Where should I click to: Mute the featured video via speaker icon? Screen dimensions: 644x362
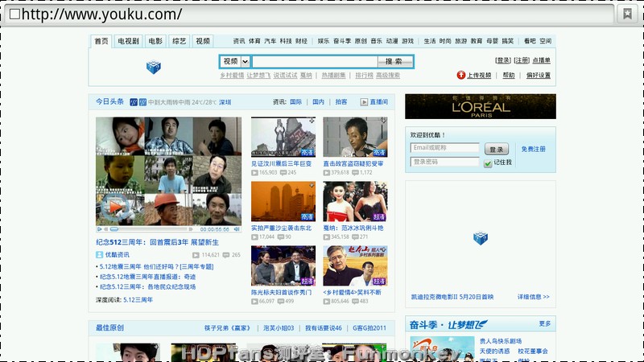tap(237, 229)
